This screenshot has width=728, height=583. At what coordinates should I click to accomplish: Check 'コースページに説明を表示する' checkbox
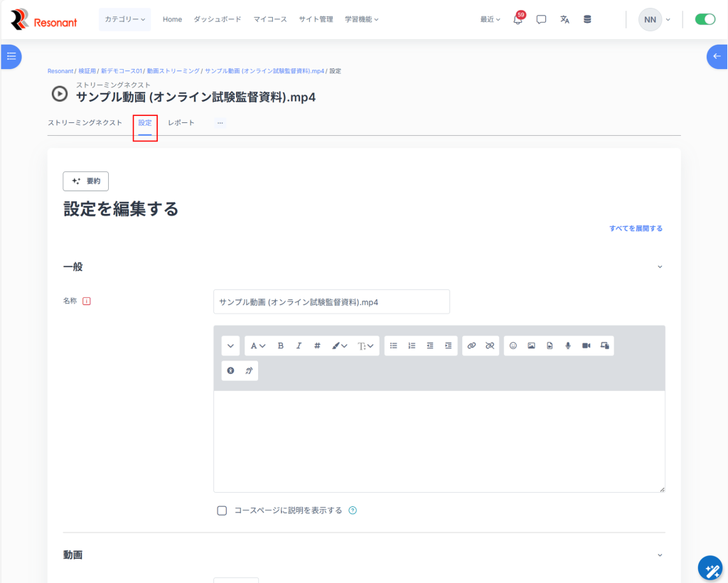pos(222,510)
